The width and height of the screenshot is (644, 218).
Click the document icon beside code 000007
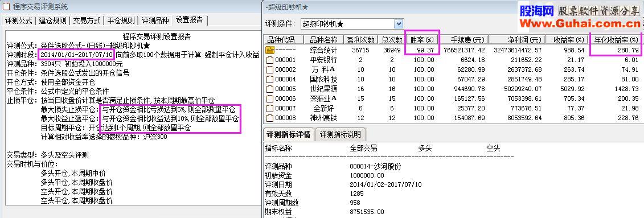point(270,108)
